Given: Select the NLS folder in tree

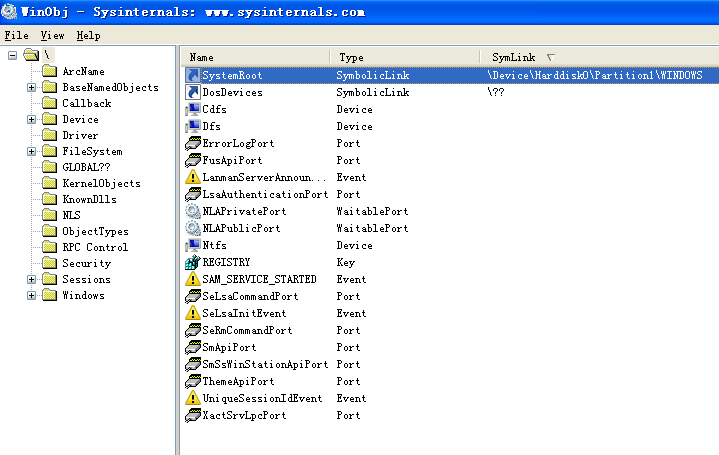Looking at the screenshot, I should point(72,215).
